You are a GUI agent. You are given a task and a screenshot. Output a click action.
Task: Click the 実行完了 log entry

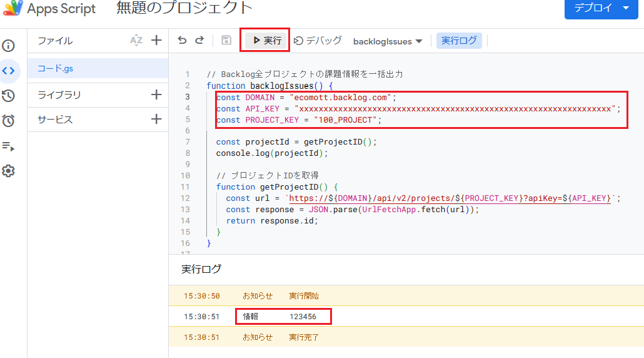[x=304, y=337]
